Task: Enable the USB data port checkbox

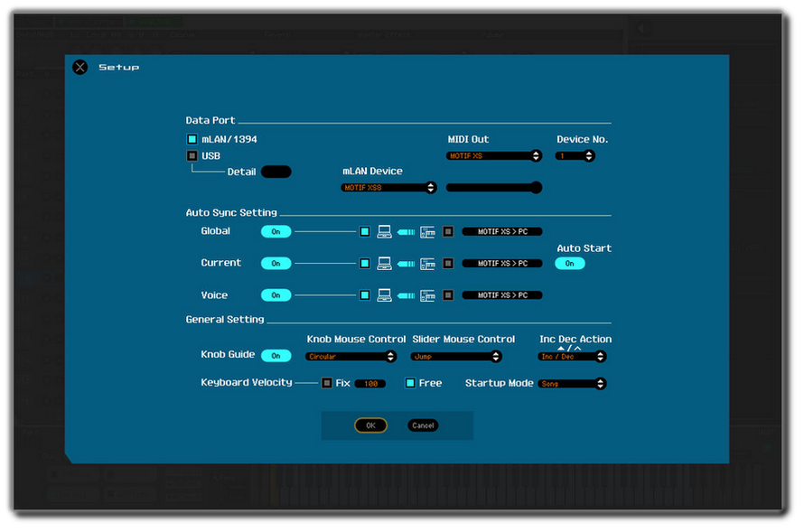Action: point(192,155)
